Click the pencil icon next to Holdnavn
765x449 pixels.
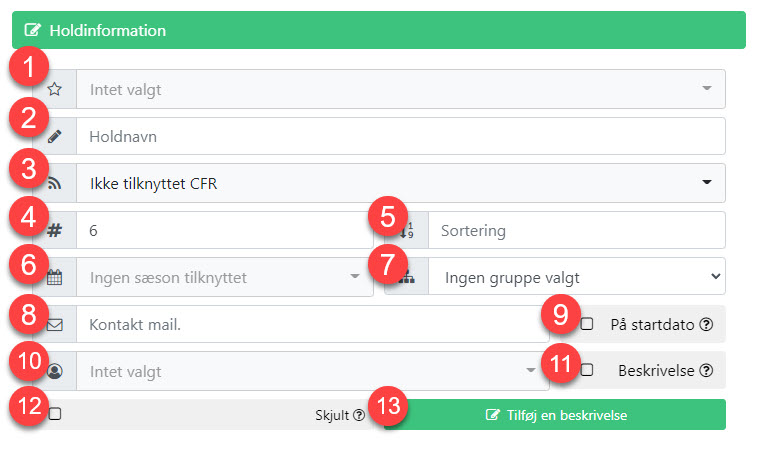click(x=55, y=136)
